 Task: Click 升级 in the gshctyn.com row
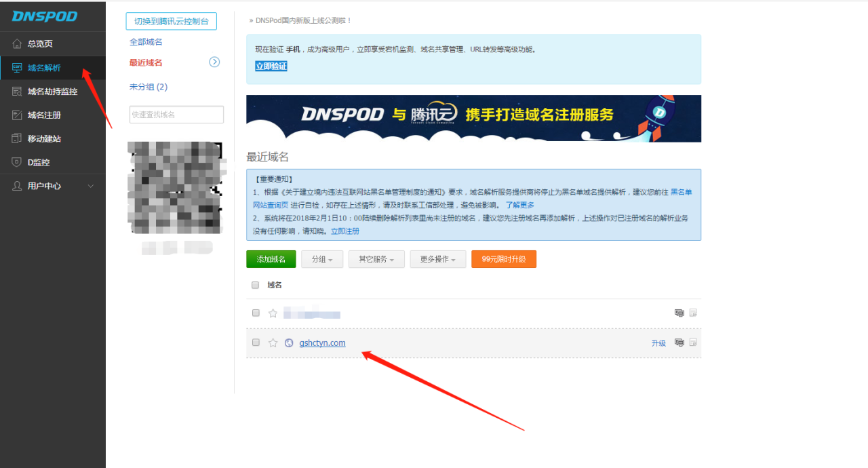tap(658, 343)
